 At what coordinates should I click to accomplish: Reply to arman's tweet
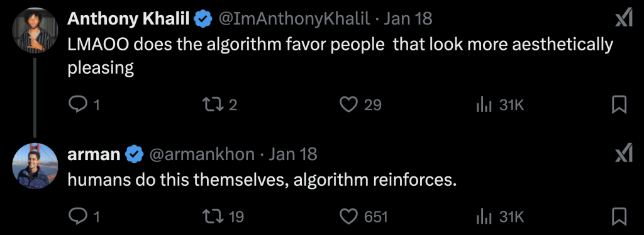pyautogui.click(x=76, y=216)
